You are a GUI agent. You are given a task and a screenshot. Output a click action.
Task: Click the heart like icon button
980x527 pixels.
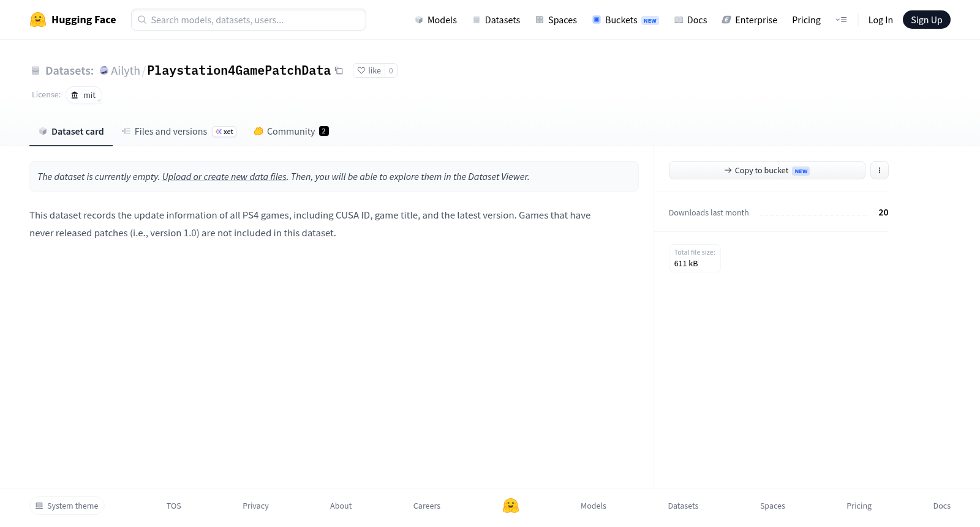tap(369, 70)
